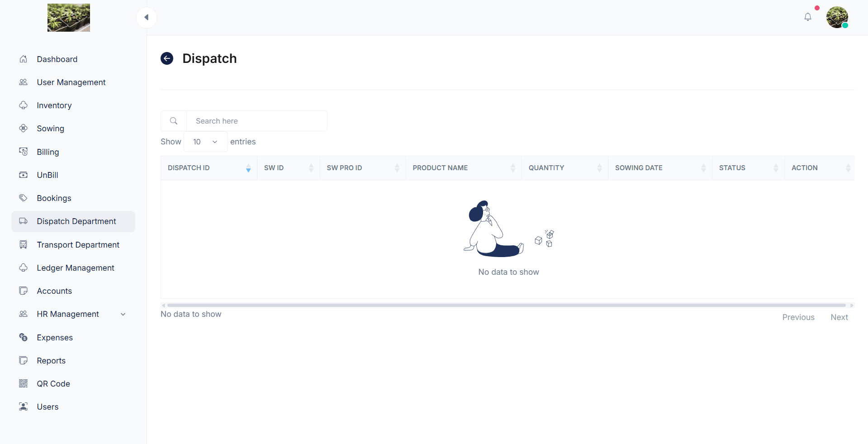Go back using Dispatch back arrow
This screenshot has width=868, height=444.
tap(167, 58)
